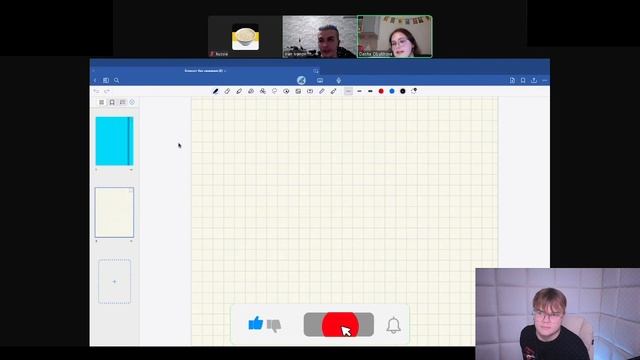Pick the blue pen color
Screen dimensions: 640x360
[x=392, y=91]
